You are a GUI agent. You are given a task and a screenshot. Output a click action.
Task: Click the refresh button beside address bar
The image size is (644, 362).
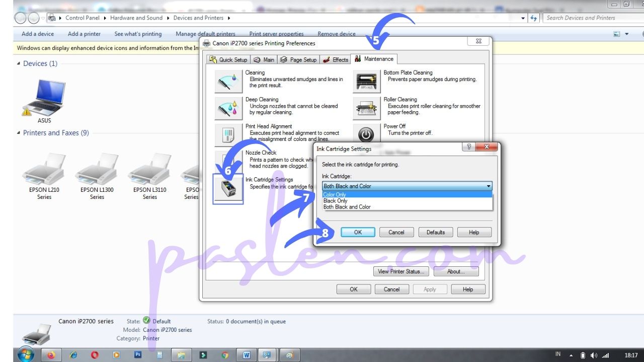click(x=533, y=18)
